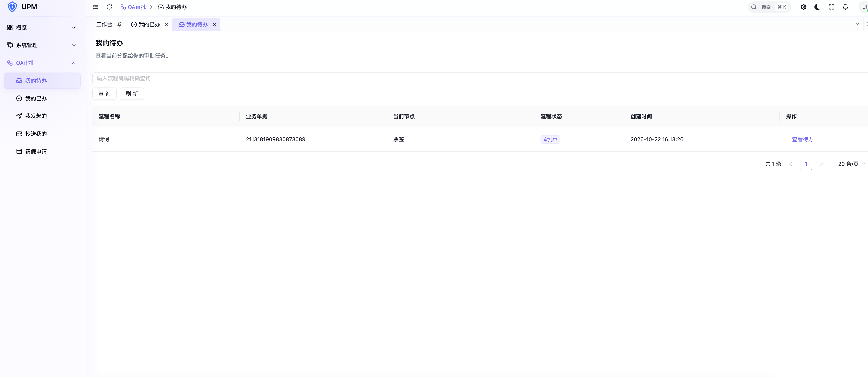Screen dimensions: 868x377
Task: Close the 我的待办 tab
Action: tap(214, 25)
